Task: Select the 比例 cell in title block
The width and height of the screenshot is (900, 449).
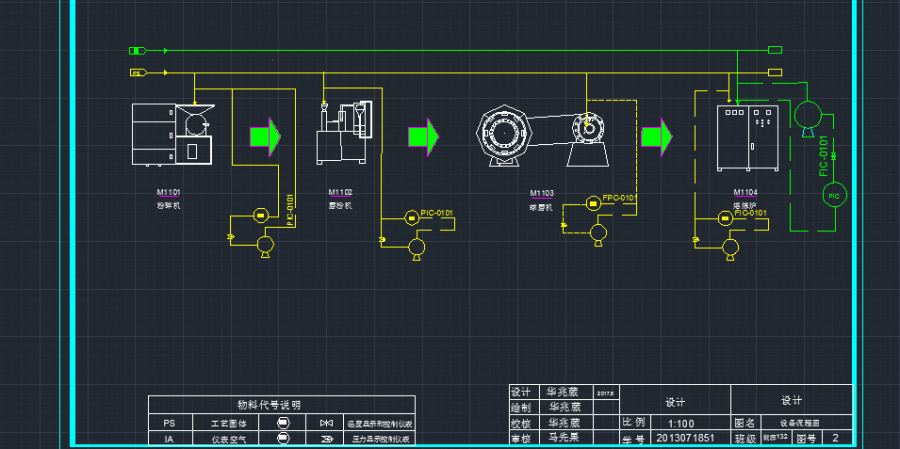Action: [x=633, y=423]
